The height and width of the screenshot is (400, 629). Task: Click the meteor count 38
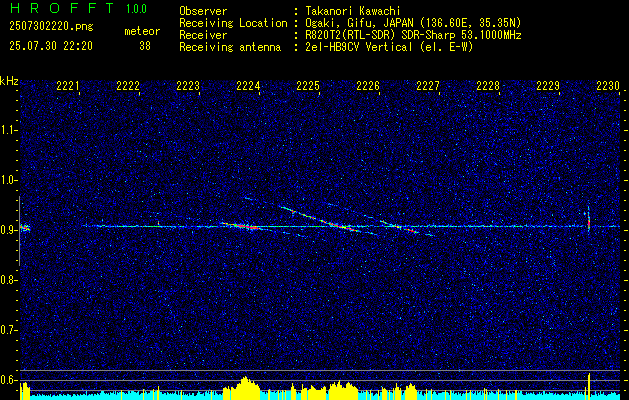pyautogui.click(x=145, y=46)
